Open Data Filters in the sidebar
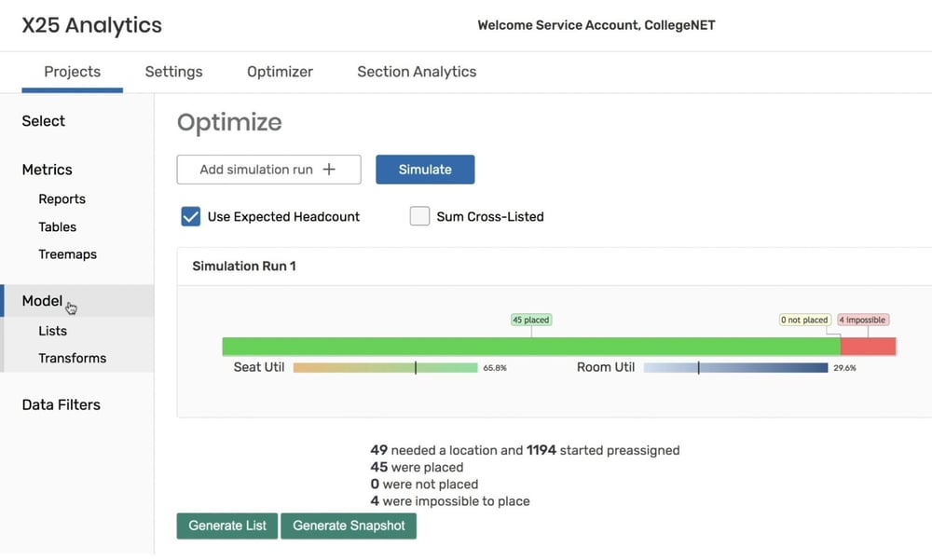 point(62,404)
